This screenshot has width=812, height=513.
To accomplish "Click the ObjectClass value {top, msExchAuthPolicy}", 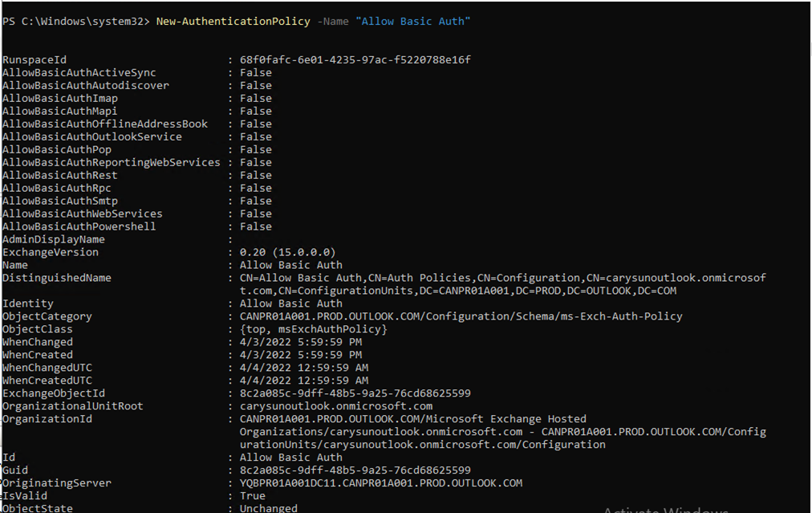I will (x=313, y=330).
